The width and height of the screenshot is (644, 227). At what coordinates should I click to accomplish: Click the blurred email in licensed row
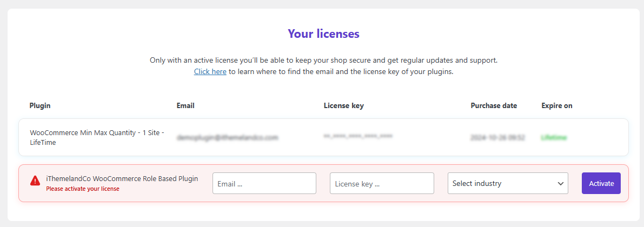[228, 138]
